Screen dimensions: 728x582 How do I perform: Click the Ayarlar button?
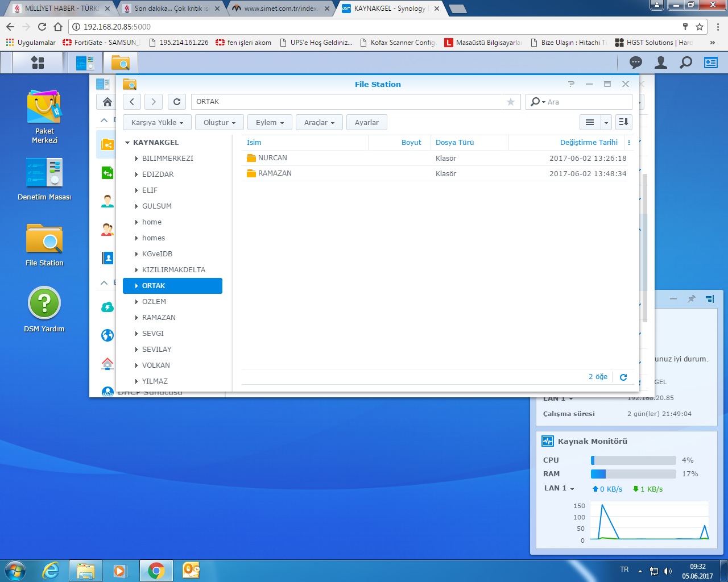pyautogui.click(x=366, y=122)
